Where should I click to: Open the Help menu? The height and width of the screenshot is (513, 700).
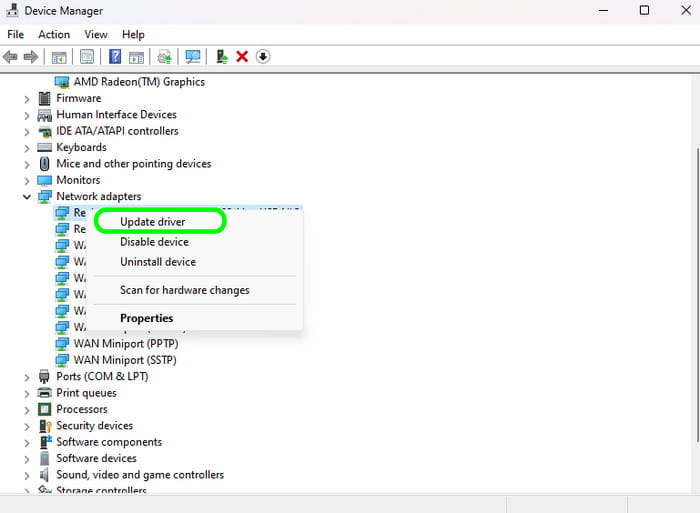(133, 34)
